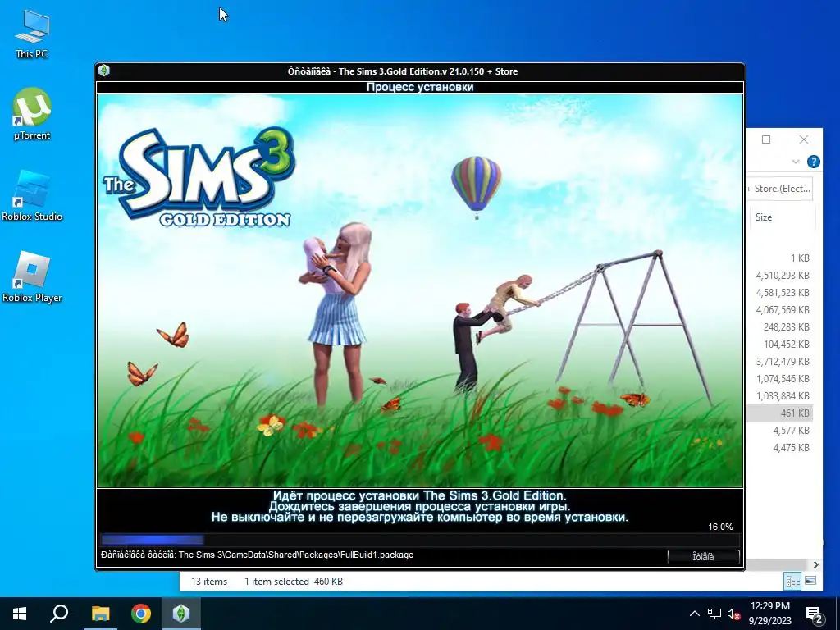
Task: Open File Explorer help icon
Action: 813,162
